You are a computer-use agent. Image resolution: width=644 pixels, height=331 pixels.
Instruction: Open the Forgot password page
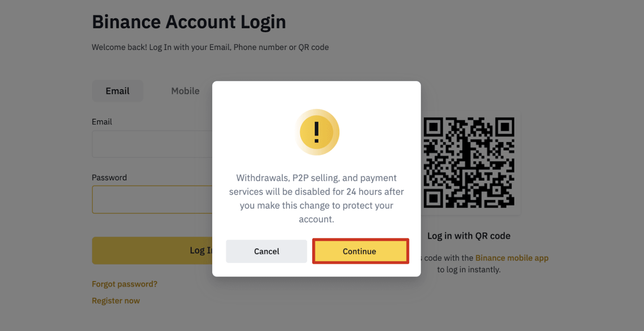pyautogui.click(x=124, y=284)
